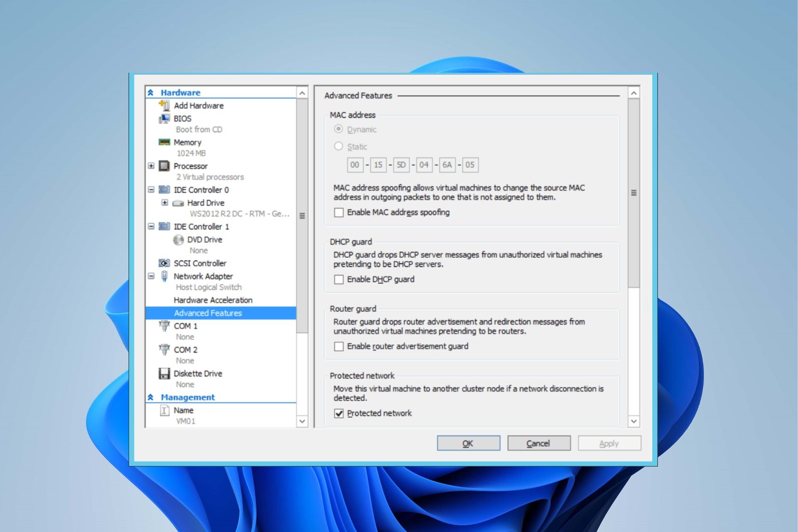Click the settings pane scrollbar thumb
The width and height of the screenshot is (798, 532).
point(634,193)
